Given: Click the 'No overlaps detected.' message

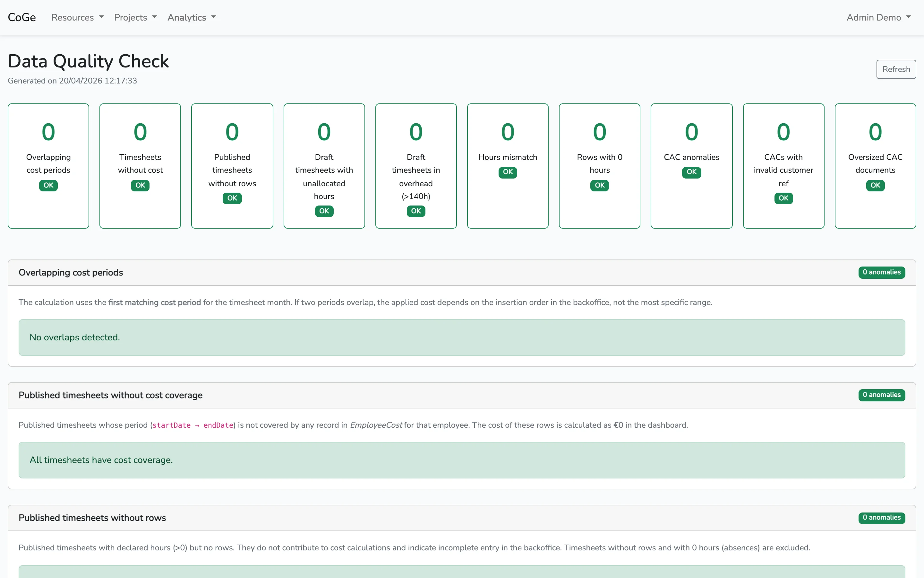Looking at the screenshot, I should click(x=462, y=337).
